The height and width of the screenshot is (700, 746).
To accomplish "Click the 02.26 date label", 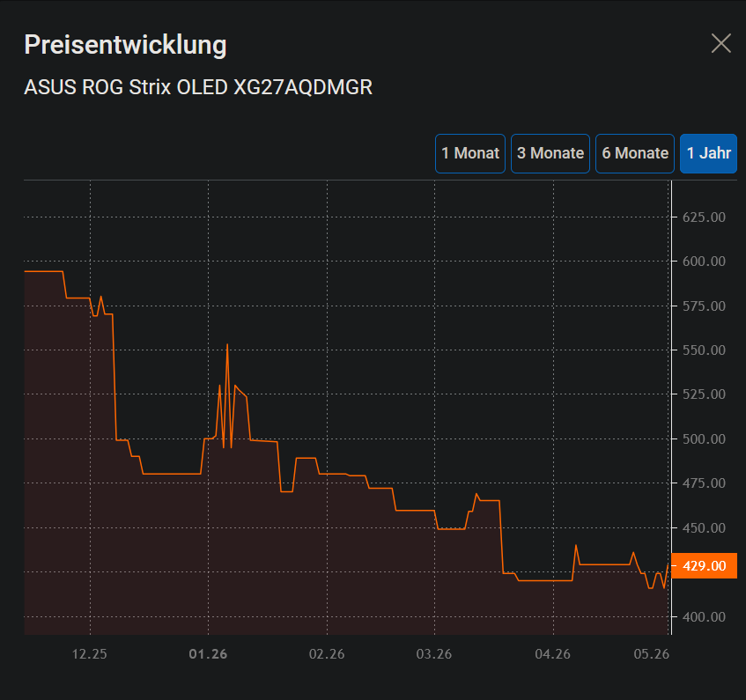I will [327, 654].
